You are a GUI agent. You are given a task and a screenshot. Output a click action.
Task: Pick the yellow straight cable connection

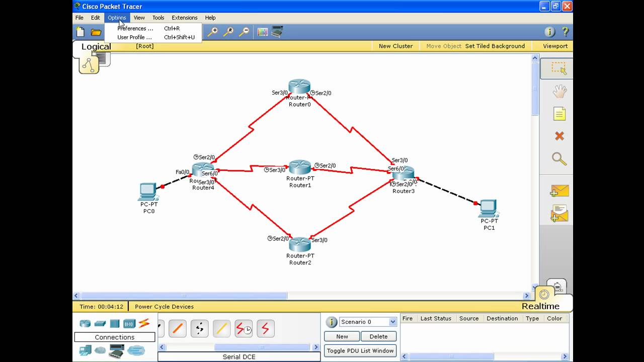click(221, 329)
